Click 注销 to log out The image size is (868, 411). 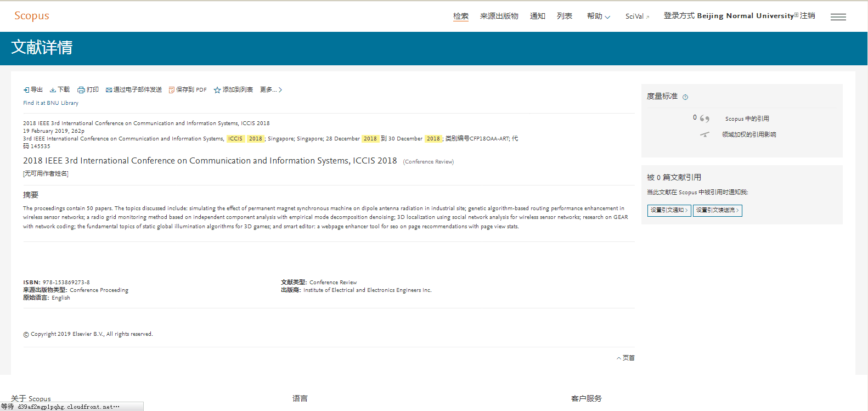coord(808,16)
